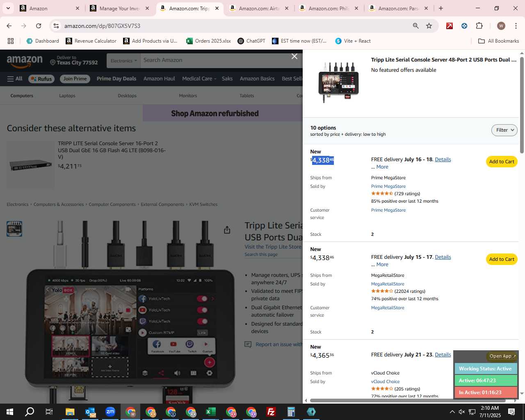Image resolution: width=525 pixels, height=420 pixels.
Task: Click the offers panel vertical scrollbar
Action: coord(522,105)
